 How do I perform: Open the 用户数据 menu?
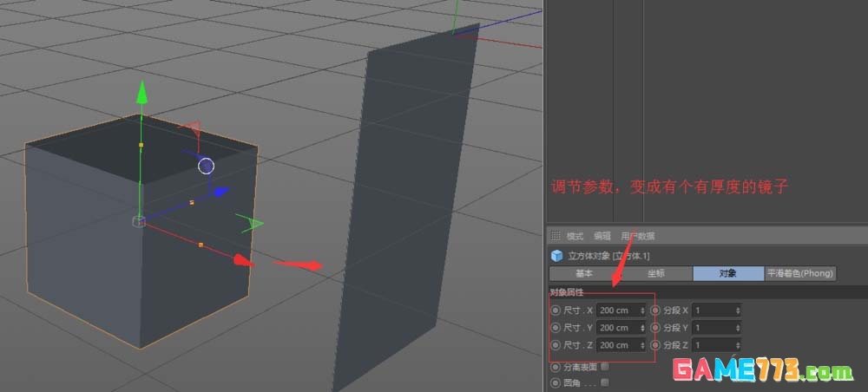tap(638, 236)
